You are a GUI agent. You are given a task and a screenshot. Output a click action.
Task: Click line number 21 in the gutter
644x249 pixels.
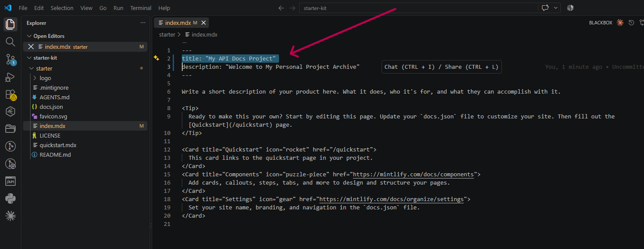(167, 224)
